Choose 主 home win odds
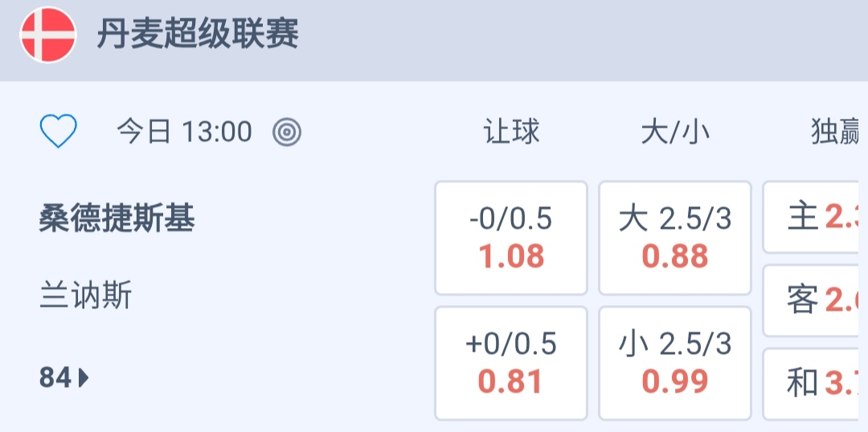This screenshot has width=868, height=432. pos(815,217)
